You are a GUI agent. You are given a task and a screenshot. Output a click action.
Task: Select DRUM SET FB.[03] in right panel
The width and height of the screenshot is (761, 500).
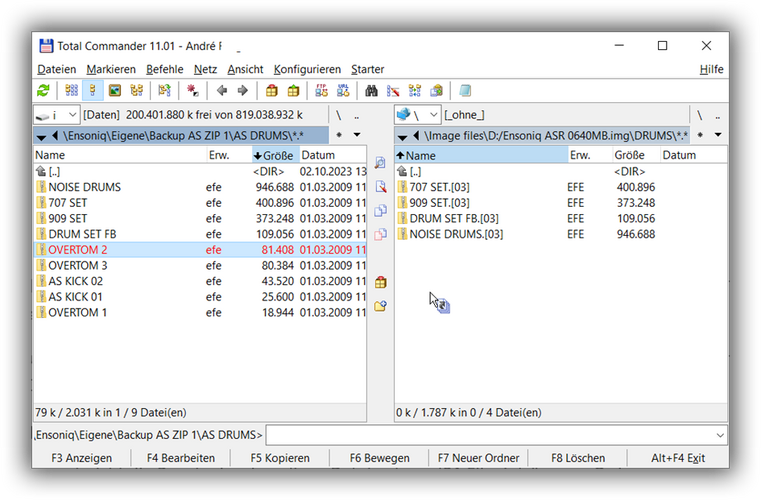tap(561, 218)
